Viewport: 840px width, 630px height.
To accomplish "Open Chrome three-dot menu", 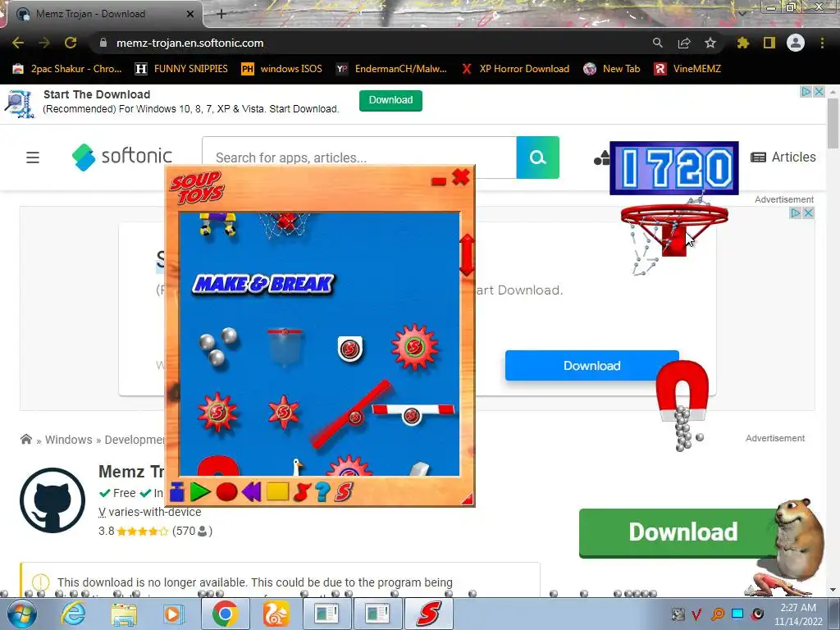I will pos(822,43).
